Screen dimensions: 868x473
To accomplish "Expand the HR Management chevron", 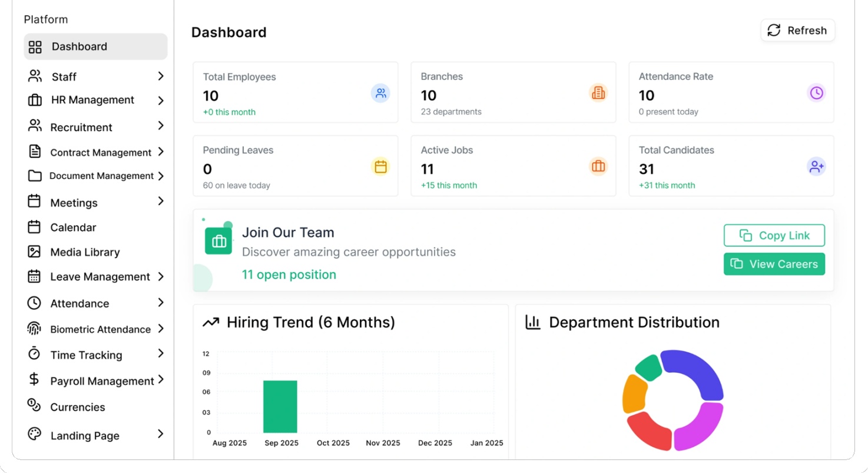I will tap(161, 101).
